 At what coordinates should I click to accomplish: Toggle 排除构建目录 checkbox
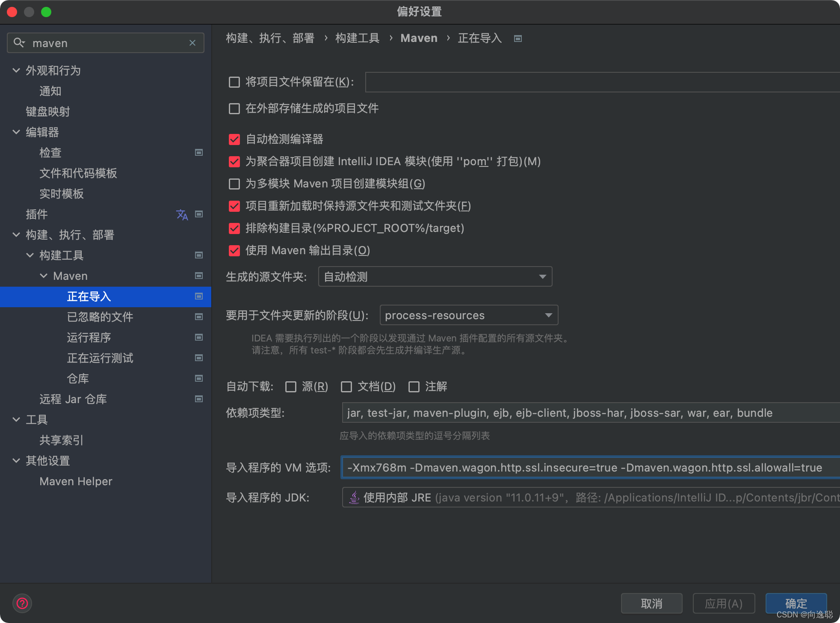pyautogui.click(x=234, y=228)
